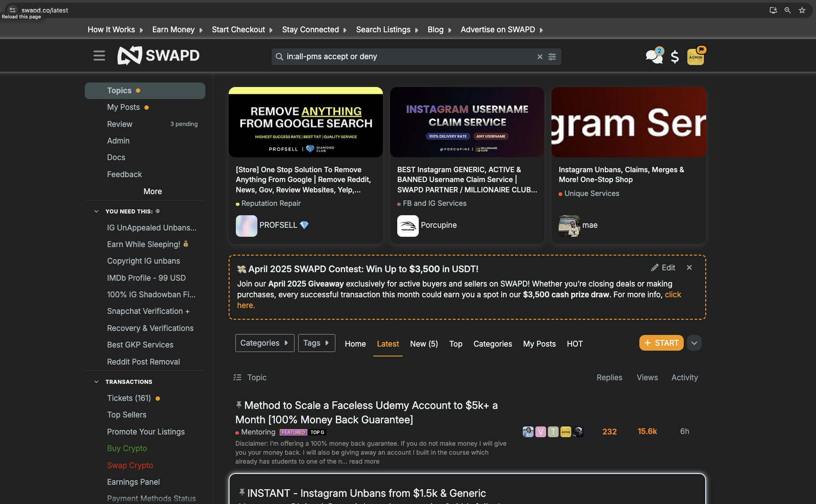
Task: Click browser install app icon
Action: pos(773,10)
